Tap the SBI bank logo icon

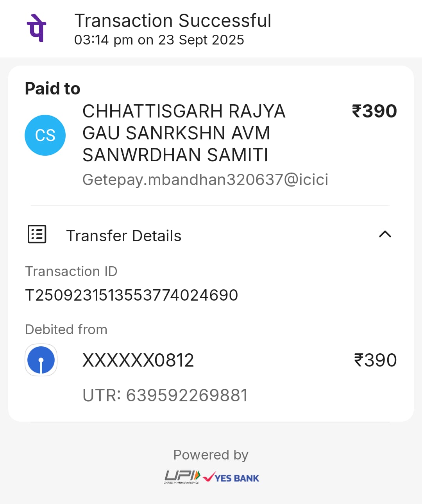[x=41, y=360]
